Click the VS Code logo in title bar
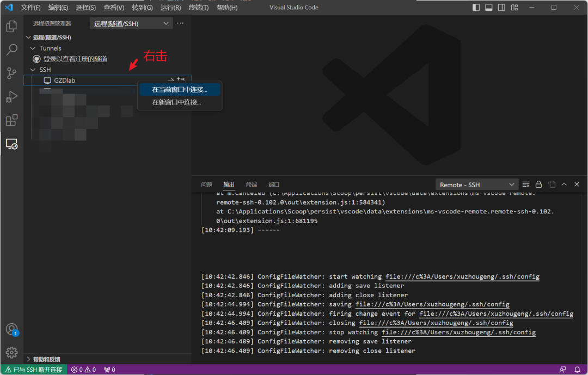Image resolution: width=588 pixels, height=375 pixels. pyautogui.click(x=9, y=7)
